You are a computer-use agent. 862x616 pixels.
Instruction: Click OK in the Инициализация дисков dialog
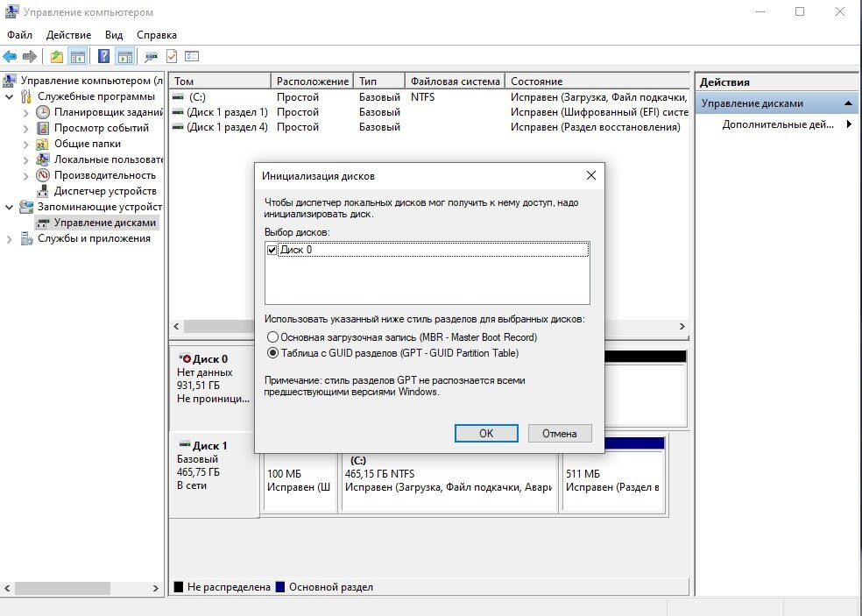click(x=486, y=434)
